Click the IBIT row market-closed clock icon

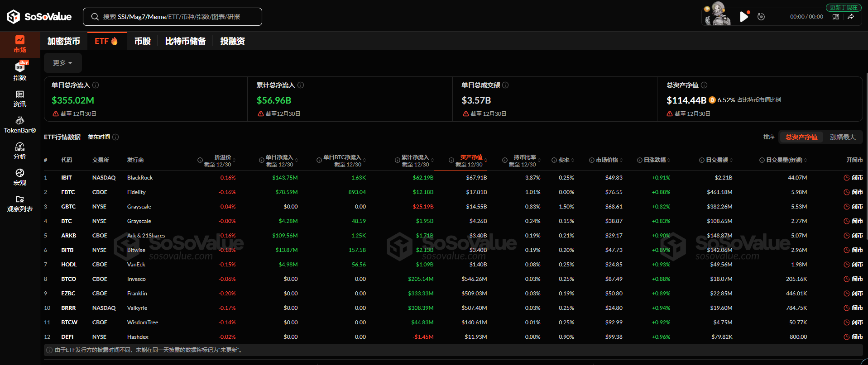pyautogui.click(x=846, y=178)
